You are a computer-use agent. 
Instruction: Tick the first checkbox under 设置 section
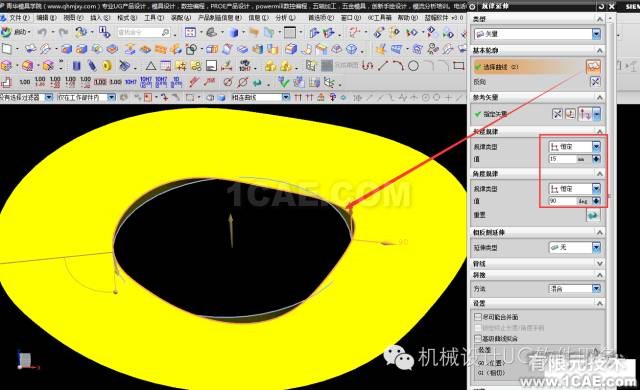[x=478, y=317]
